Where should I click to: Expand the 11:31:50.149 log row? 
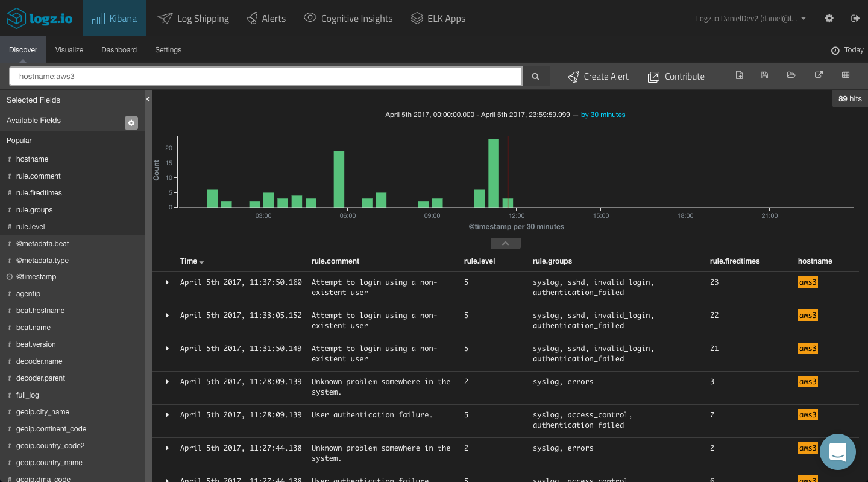[x=168, y=349]
